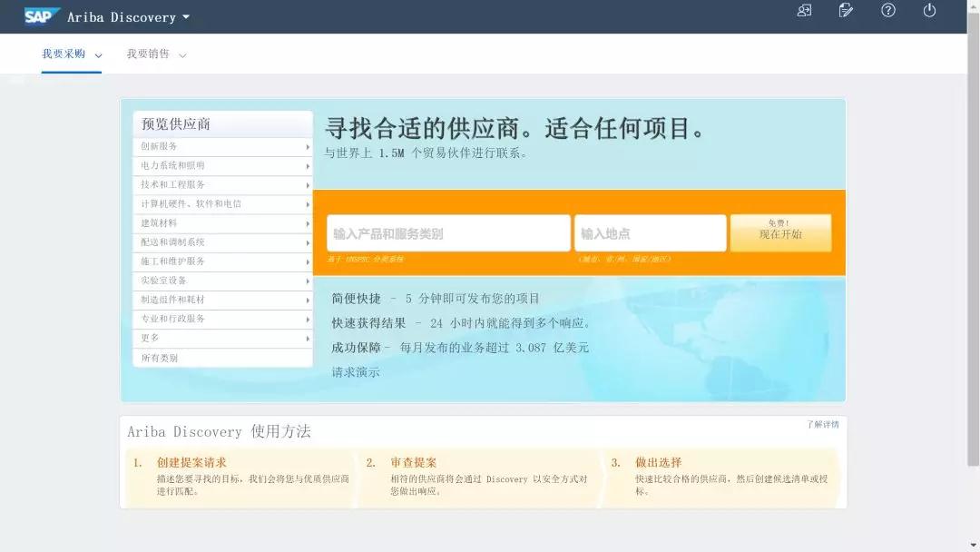
Task: Open the 更多 categories entry
Action: click(222, 339)
